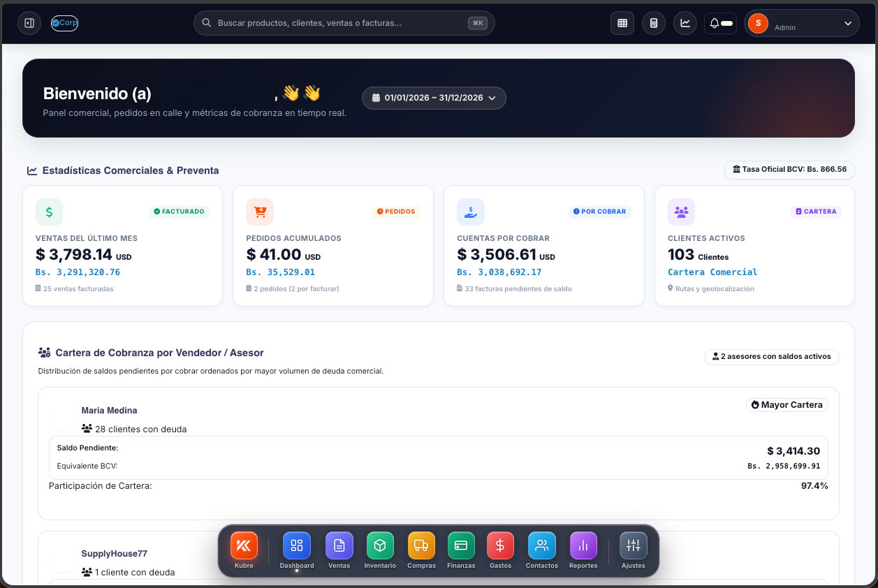878x588 pixels.
Task: Open Compras module in dock
Action: [421, 550]
